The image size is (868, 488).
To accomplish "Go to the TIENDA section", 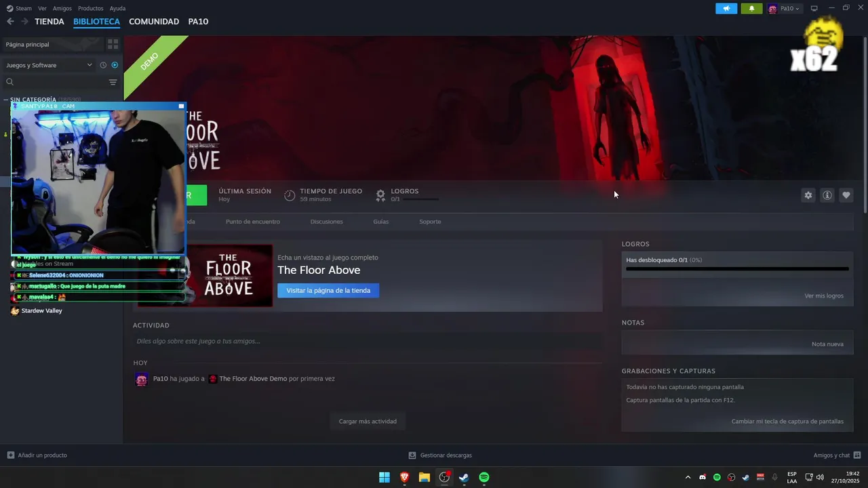I will pyautogui.click(x=50, y=22).
